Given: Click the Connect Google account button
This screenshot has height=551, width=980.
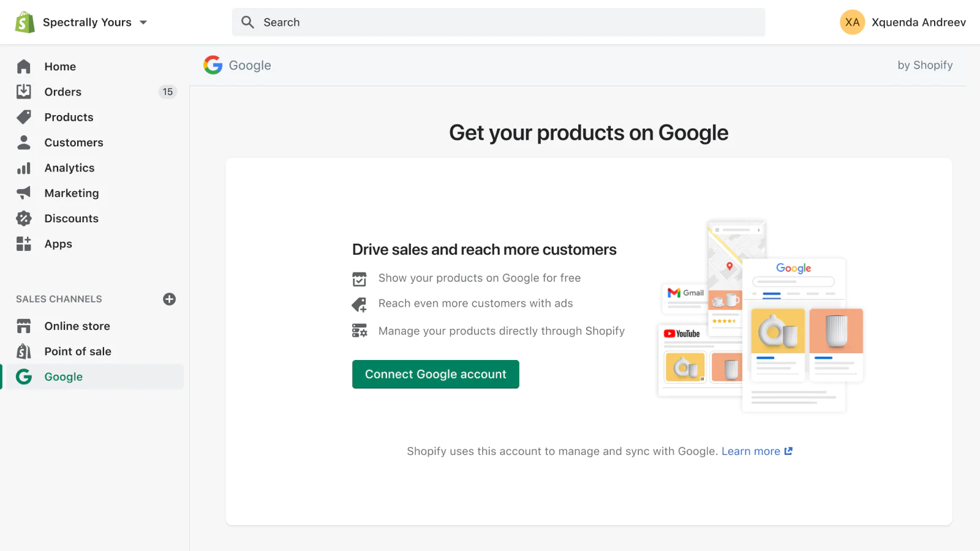Looking at the screenshot, I should (435, 374).
